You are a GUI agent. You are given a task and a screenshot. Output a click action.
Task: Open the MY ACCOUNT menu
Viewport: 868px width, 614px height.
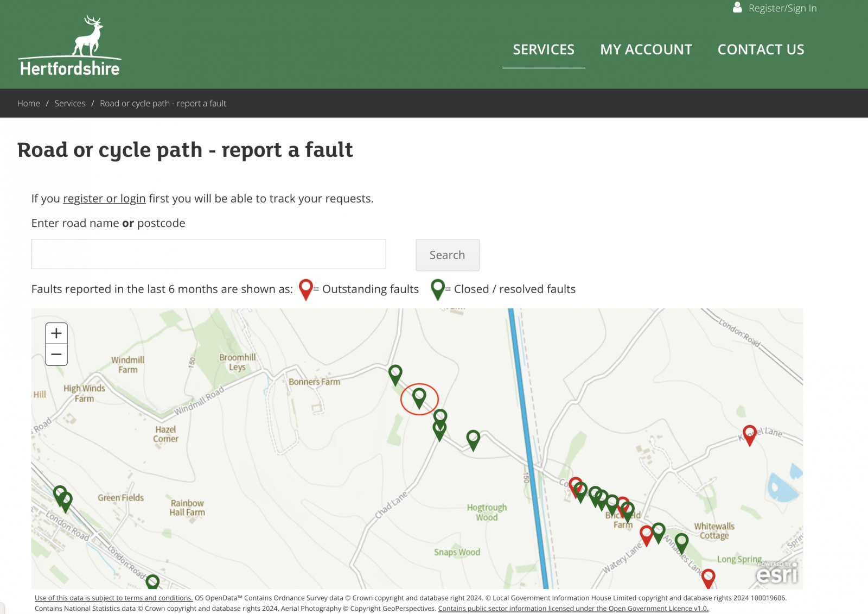coord(646,49)
